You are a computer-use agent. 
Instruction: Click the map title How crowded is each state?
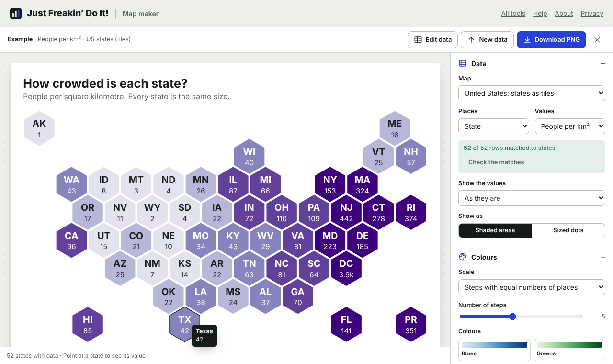point(105,83)
